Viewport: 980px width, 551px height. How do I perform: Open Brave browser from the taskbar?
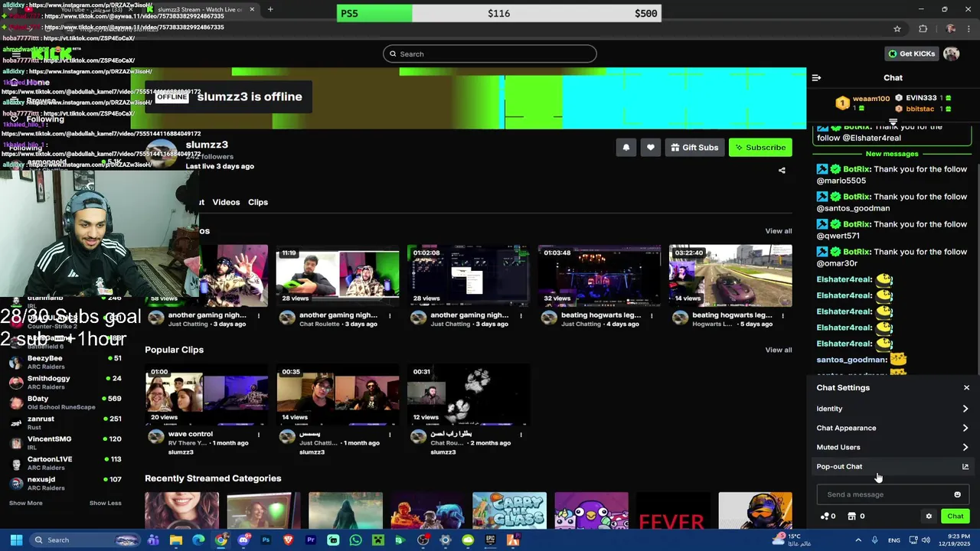click(x=289, y=540)
